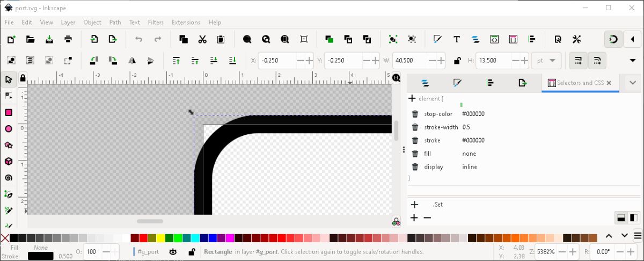Open the units dropdown showing pt
This screenshot has height=261, width=644.
pos(546,61)
